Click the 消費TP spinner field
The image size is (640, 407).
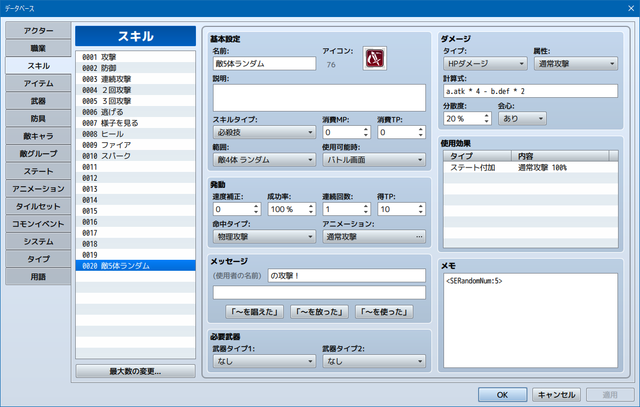click(401, 132)
